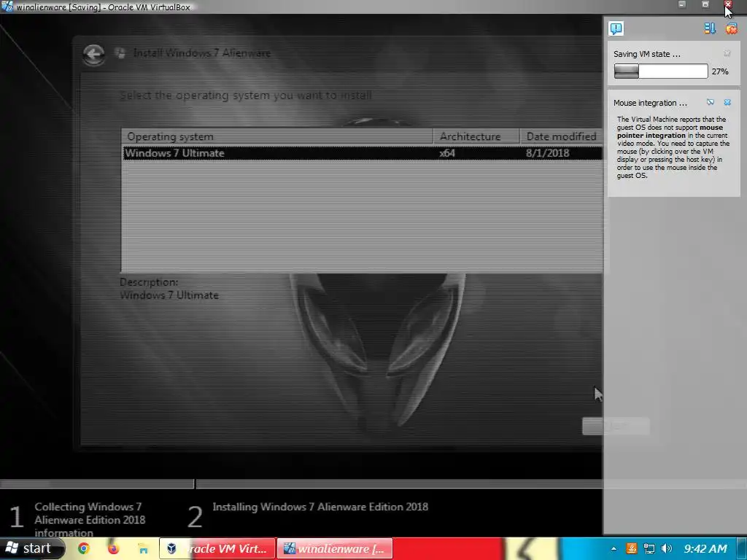Cancel the Saving VM state progress
Image resolution: width=747 pixels, height=560 pixels.
coord(727,53)
